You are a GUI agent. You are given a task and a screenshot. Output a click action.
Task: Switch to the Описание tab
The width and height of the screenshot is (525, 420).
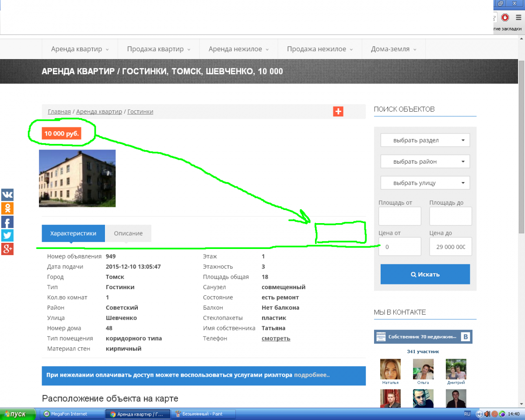coord(129,233)
